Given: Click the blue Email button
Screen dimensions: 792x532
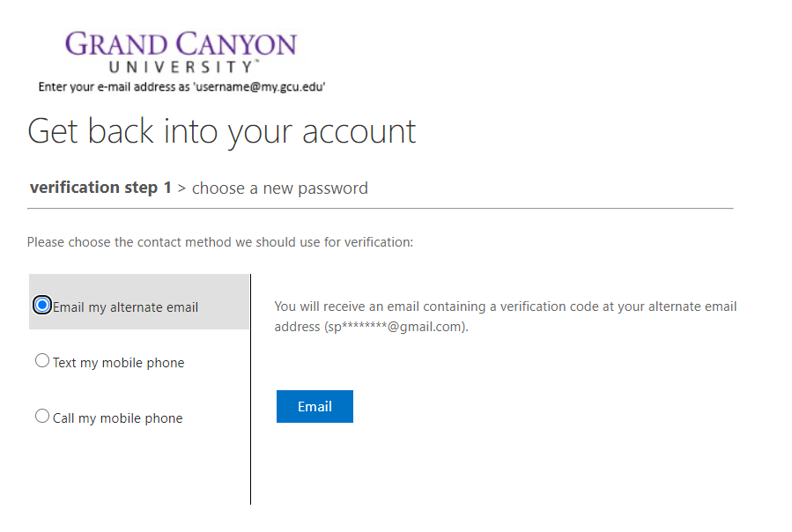Looking at the screenshot, I should pos(315,406).
